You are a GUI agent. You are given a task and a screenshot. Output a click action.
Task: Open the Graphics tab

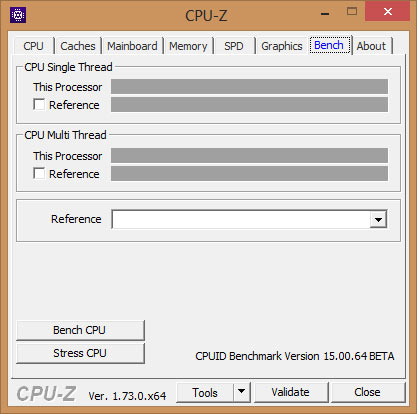coord(282,46)
